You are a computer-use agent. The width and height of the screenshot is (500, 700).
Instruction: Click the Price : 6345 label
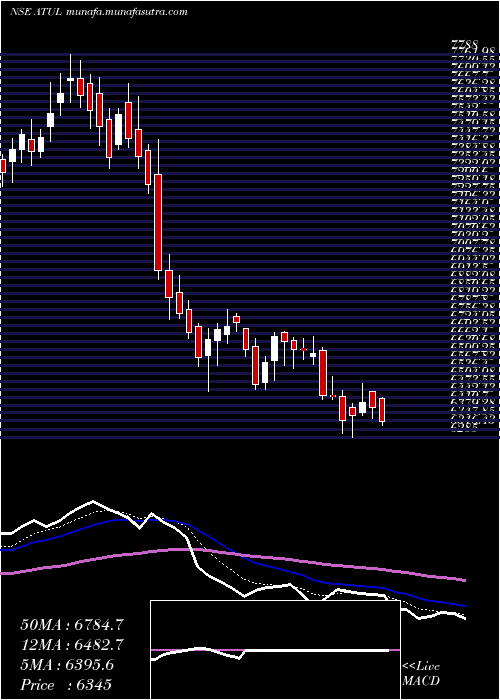coord(66,685)
